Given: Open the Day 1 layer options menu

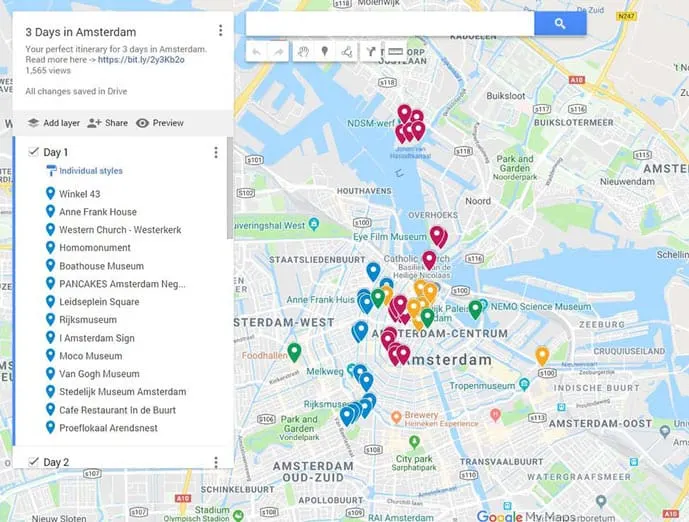Looking at the screenshot, I should tap(216, 152).
